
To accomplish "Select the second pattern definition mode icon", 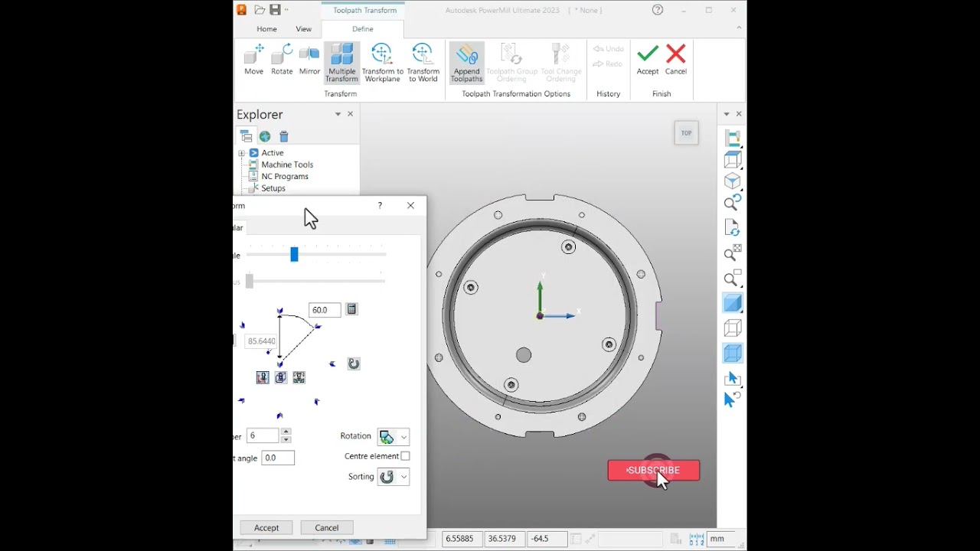I will (281, 377).
